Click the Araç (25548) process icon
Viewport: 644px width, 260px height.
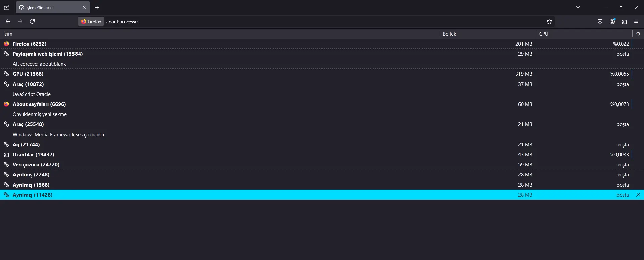(6, 124)
